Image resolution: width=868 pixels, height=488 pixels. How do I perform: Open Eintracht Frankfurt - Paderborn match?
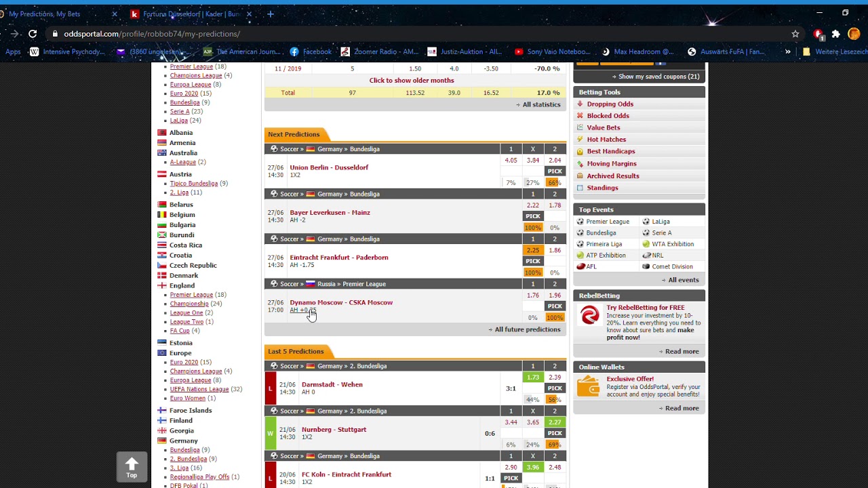[339, 258]
